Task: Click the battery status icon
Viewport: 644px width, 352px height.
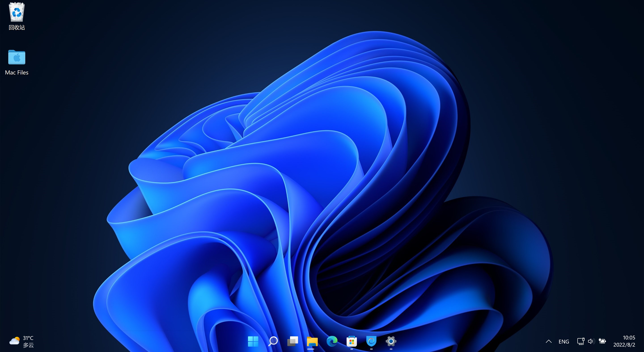Action: tap(602, 341)
